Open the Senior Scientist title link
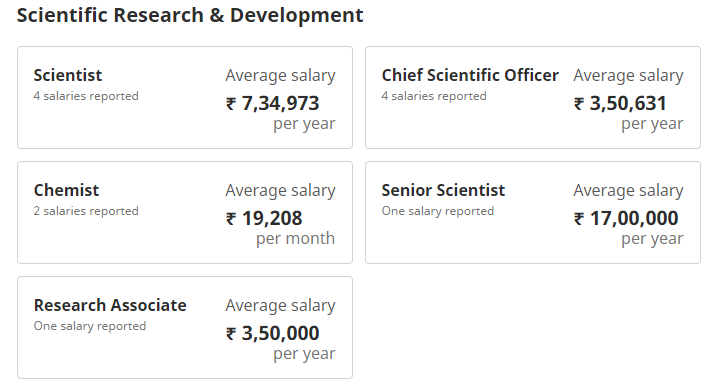Screen dimensions: 710x386 coord(443,190)
